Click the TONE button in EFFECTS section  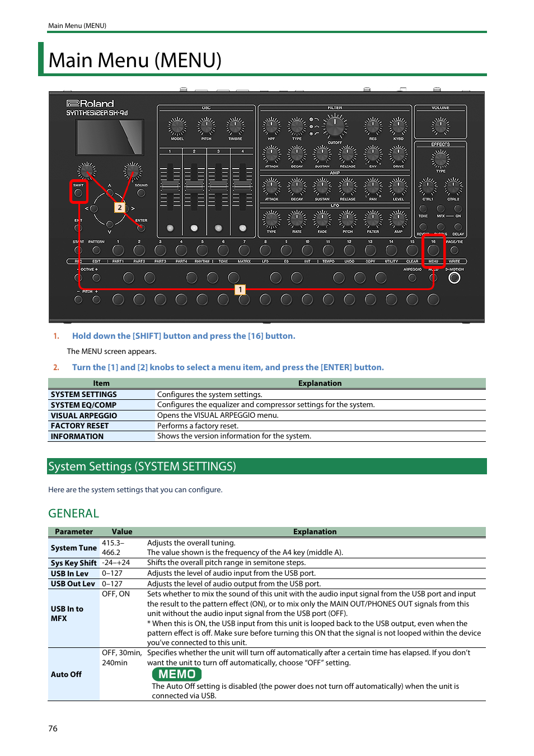point(423,209)
